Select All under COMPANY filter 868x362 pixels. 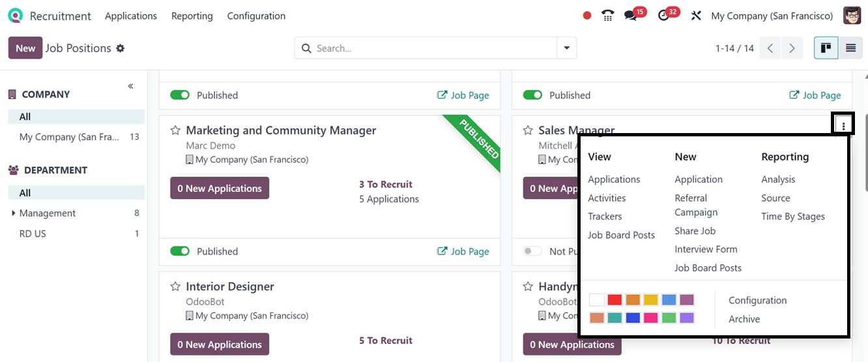(x=77, y=117)
